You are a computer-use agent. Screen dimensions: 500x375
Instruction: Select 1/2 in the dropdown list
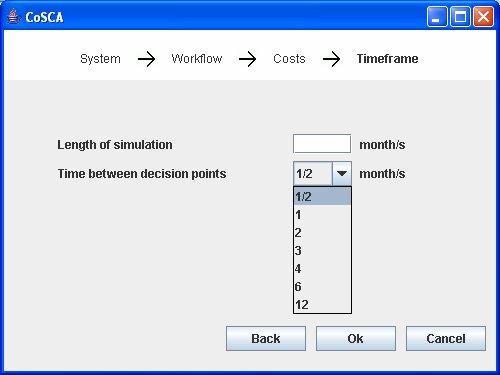(x=322, y=196)
